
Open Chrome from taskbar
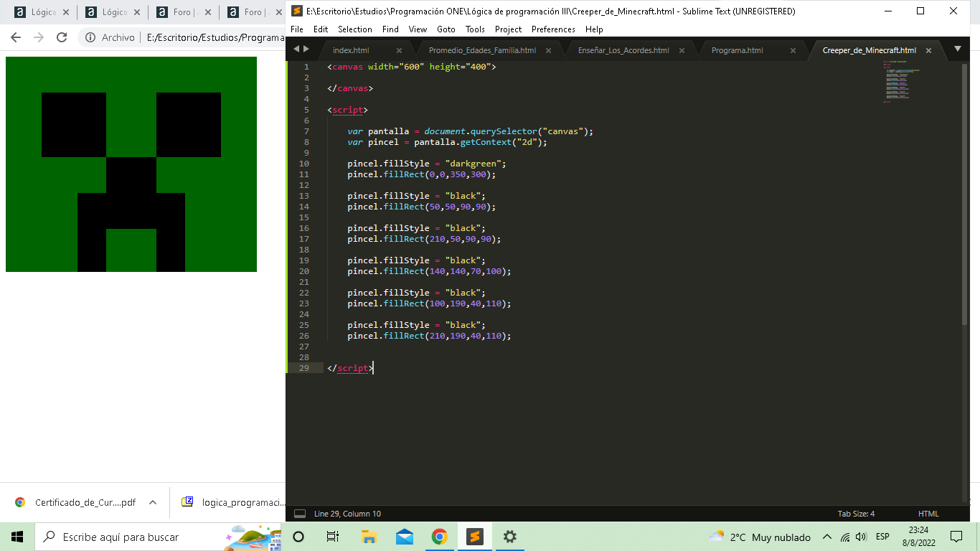coord(440,537)
